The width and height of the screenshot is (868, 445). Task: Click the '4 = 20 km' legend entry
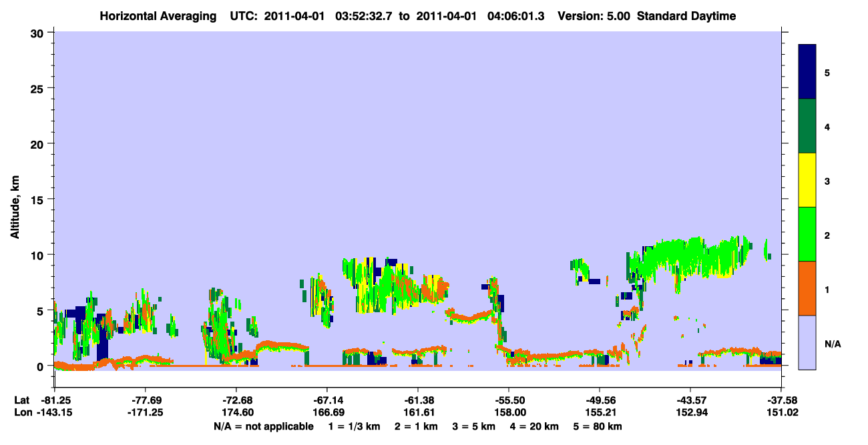coord(533,426)
